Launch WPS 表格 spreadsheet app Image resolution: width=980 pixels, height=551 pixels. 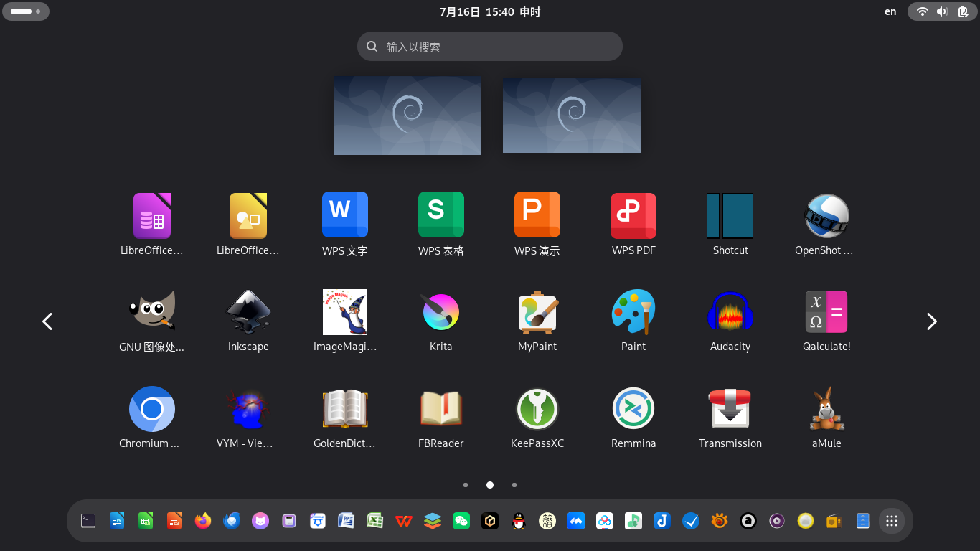[x=441, y=215]
